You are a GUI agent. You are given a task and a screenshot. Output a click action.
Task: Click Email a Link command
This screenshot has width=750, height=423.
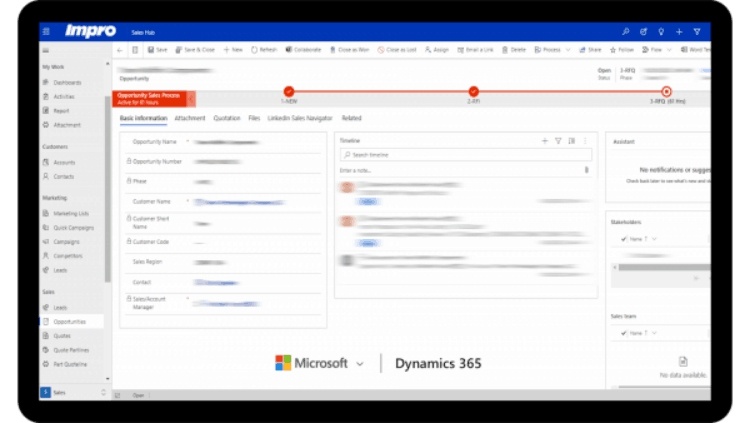(x=475, y=50)
